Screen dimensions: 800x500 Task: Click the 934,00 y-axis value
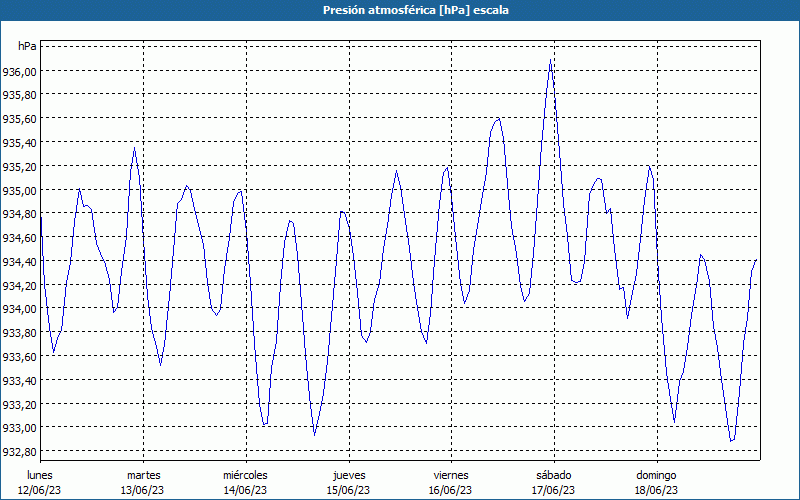[19, 309]
